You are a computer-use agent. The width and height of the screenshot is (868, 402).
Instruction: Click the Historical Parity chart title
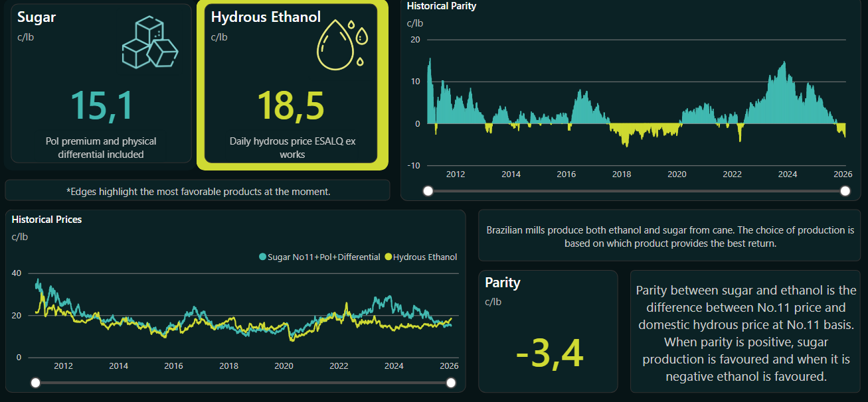[x=441, y=6]
